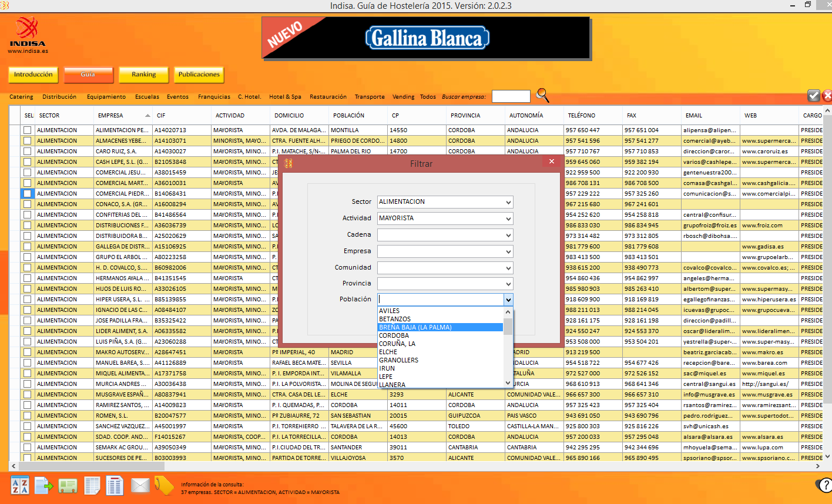Click the gray checkmark select-all icon
This screenshot has height=504, width=832.
(x=814, y=95)
